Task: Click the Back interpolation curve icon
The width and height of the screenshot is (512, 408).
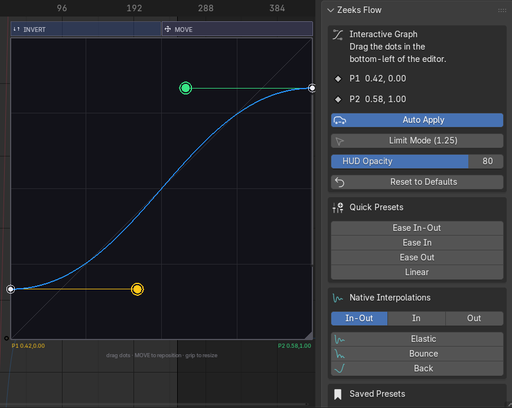Action: [x=339, y=368]
